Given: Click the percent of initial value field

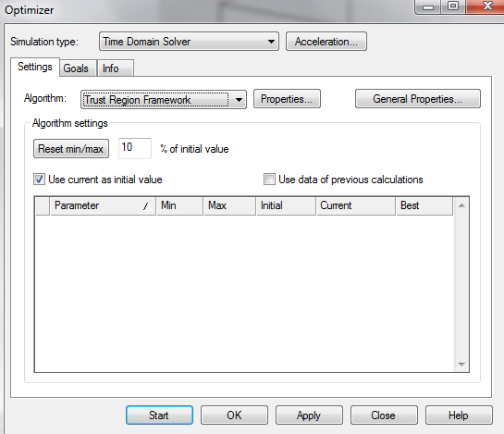Looking at the screenshot, I should click(x=135, y=148).
